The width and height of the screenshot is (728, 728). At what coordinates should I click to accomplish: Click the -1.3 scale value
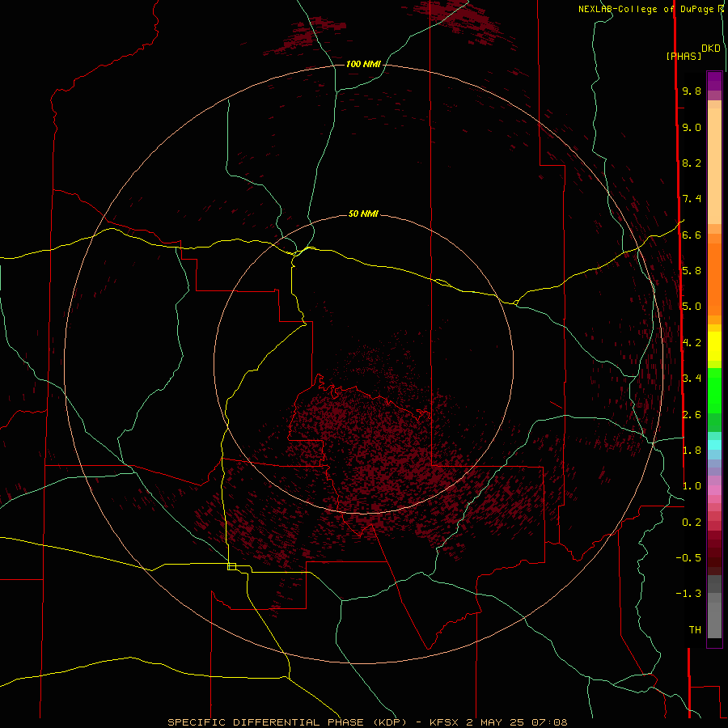click(688, 594)
